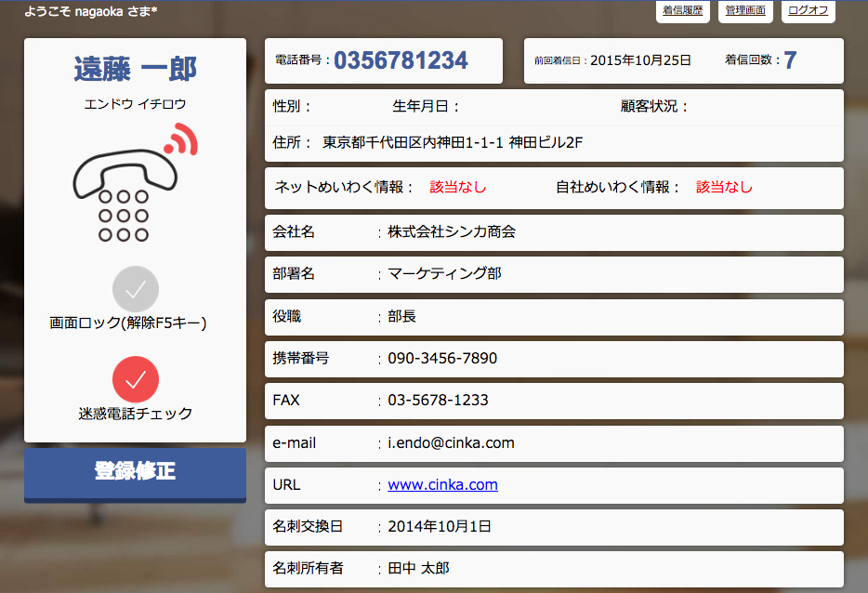Click the ログオフ logoff link
Screen dimensions: 868x593
(x=809, y=10)
